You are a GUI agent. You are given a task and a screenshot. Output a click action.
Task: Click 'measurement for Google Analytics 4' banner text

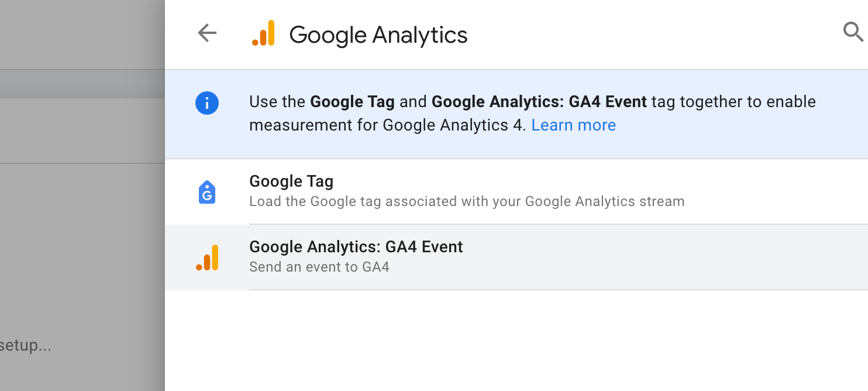point(388,125)
